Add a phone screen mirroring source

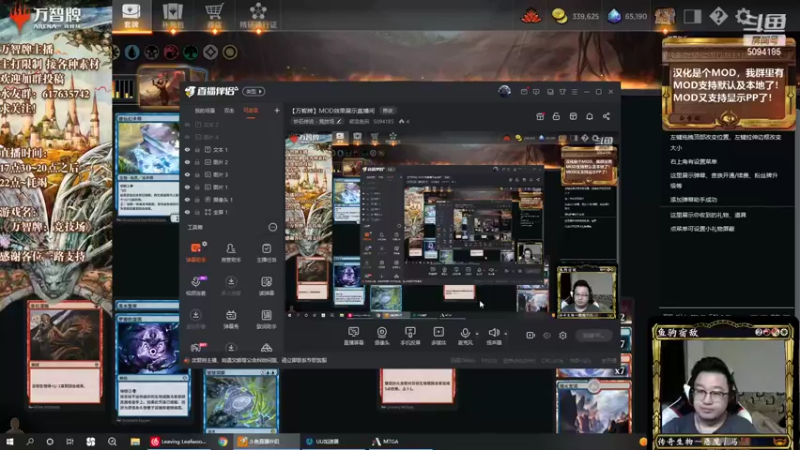tap(410, 336)
